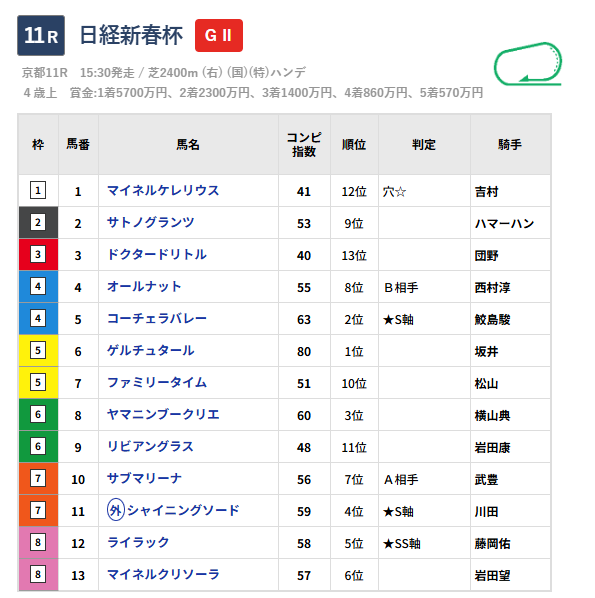Open ヤマニンブークリエ horse page
595x598 pixels.
click(x=163, y=415)
